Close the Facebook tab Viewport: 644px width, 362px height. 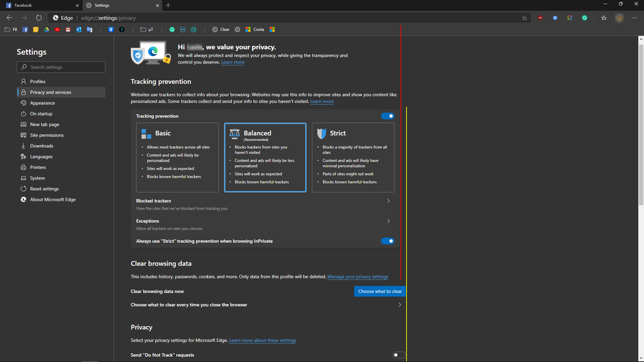click(77, 5)
